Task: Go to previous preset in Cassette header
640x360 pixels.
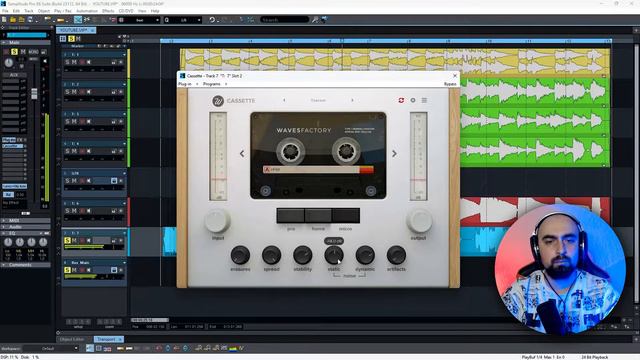Action: point(284,100)
